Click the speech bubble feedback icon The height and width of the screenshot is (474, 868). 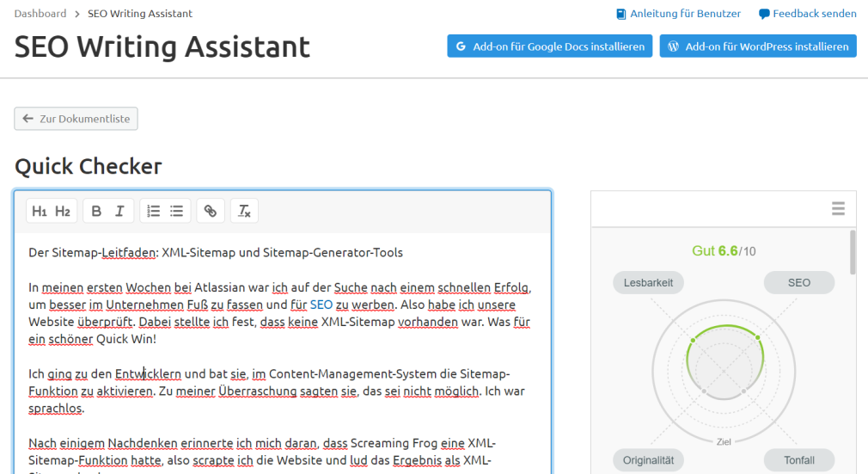coord(764,14)
